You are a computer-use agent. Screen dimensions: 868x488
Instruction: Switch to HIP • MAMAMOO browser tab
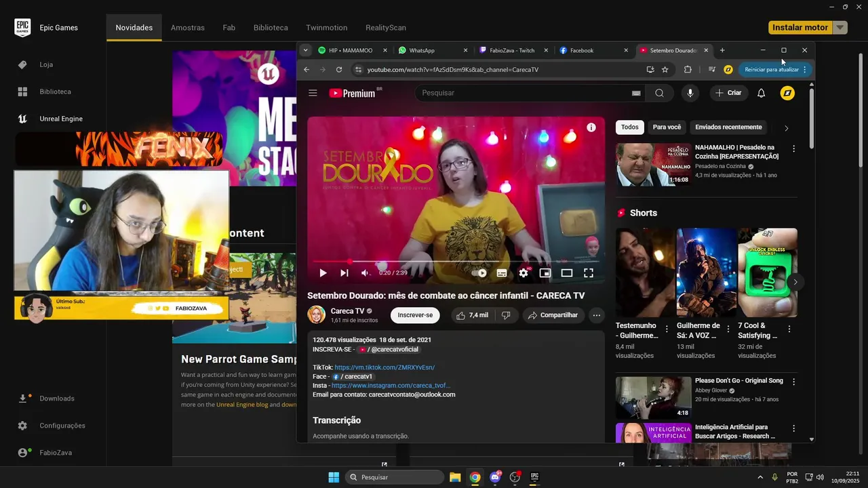click(351, 50)
